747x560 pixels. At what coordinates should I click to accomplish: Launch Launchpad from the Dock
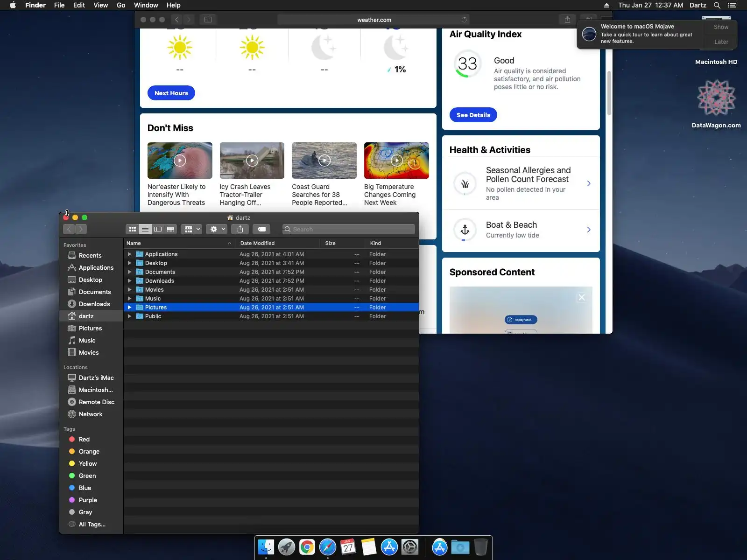[x=287, y=547]
